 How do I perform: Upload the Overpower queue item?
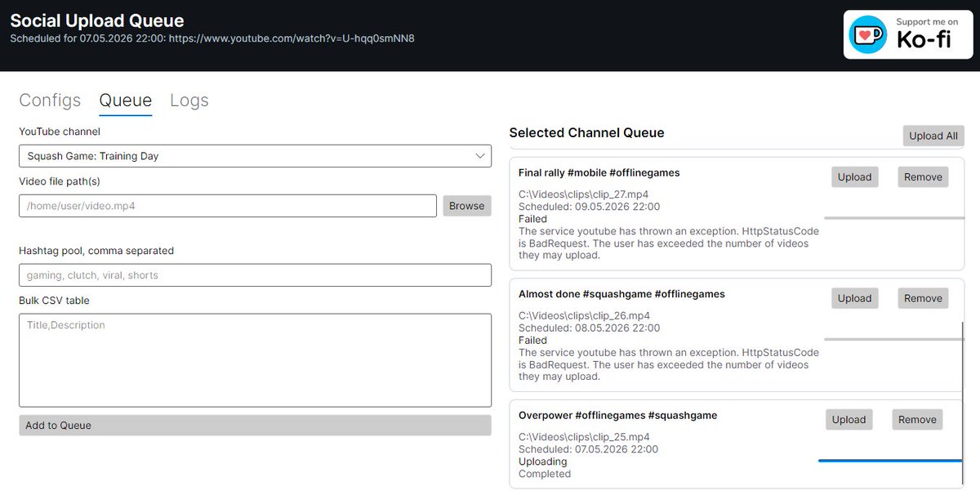(x=849, y=420)
